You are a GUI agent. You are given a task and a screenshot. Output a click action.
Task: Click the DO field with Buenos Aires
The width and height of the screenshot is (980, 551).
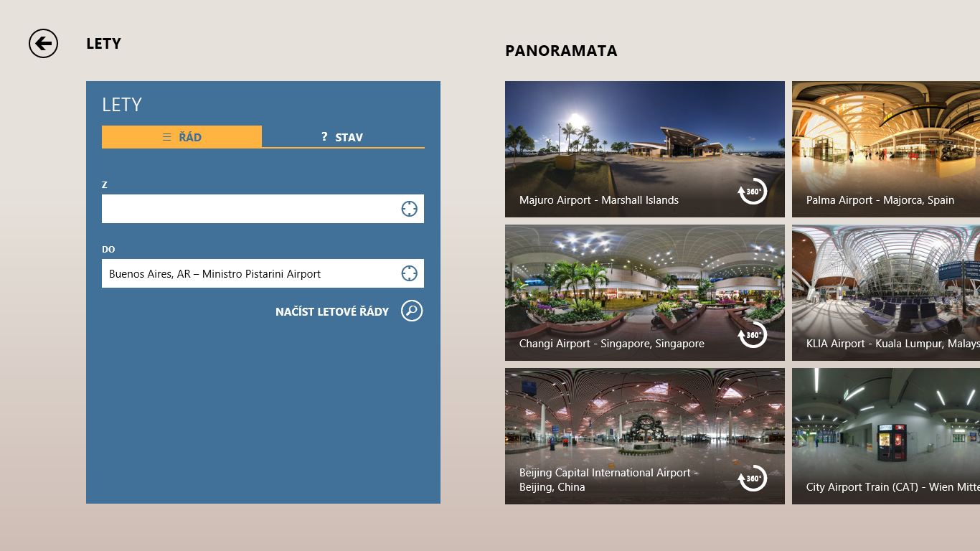[x=248, y=273]
